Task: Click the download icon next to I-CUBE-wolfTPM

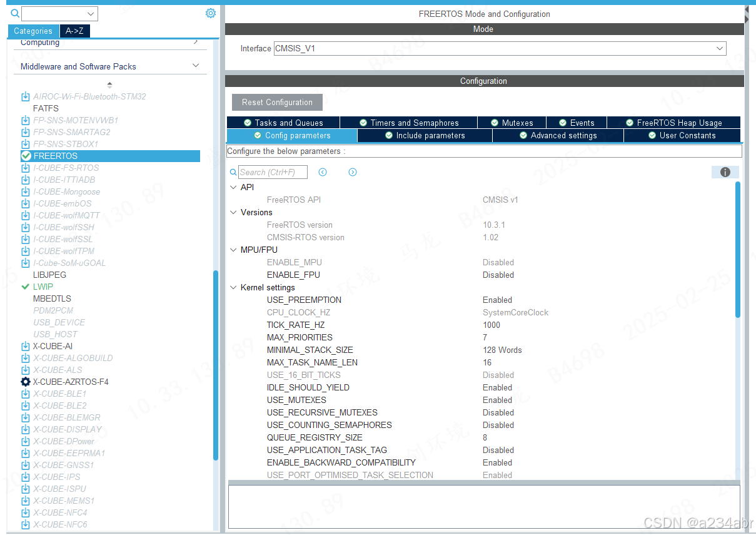Action: [x=26, y=251]
